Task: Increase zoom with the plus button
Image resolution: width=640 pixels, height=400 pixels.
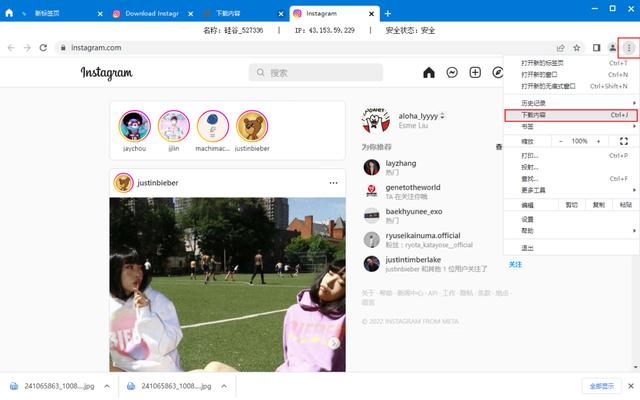Action: point(598,141)
